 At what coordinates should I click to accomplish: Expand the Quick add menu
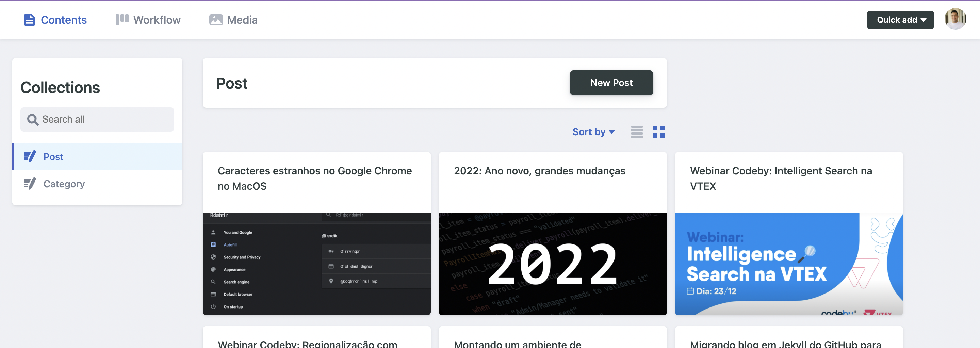[x=900, y=20]
